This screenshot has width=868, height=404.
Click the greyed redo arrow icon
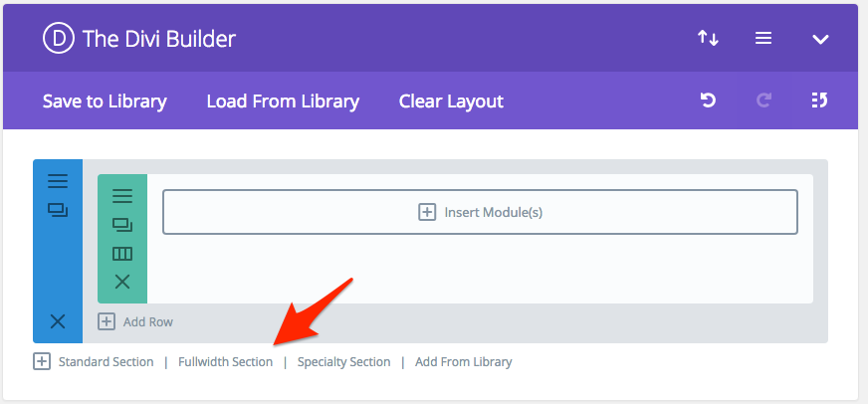(x=763, y=101)
